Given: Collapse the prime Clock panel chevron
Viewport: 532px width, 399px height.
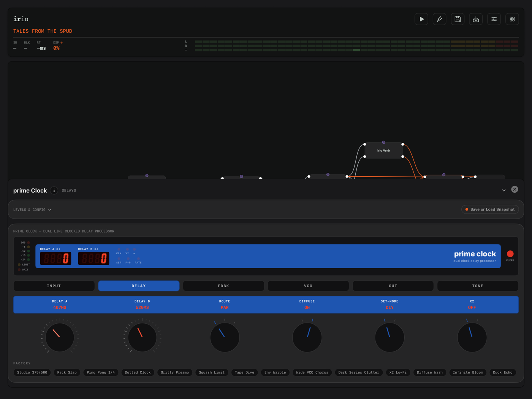Looking at the screenshot, I should [503, 190].
